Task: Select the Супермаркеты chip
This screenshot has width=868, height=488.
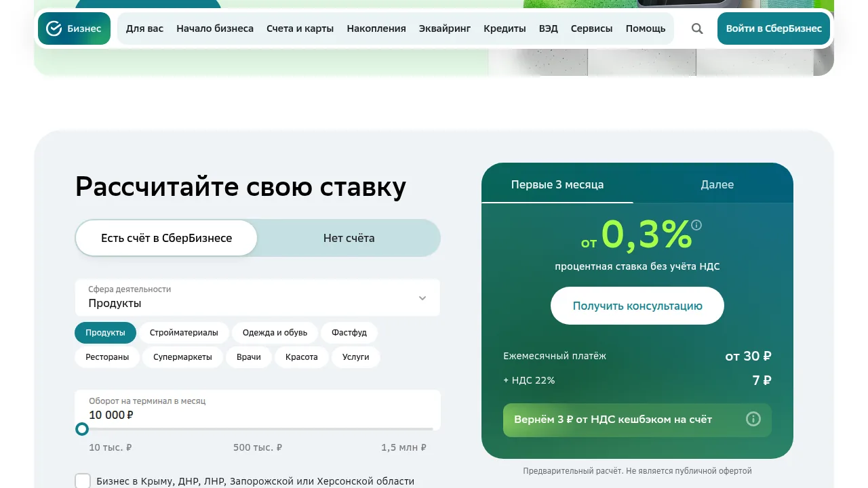Action: tap(182, 357)
